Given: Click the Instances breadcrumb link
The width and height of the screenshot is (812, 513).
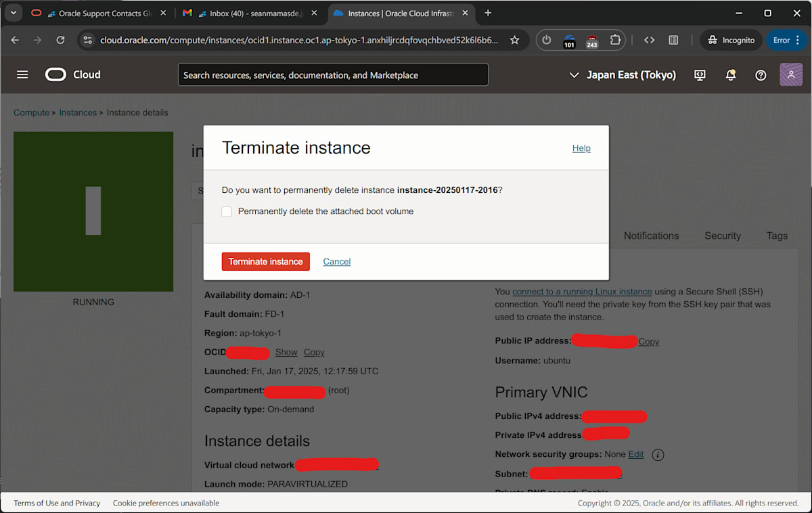Looking at the screenshot, I should pos(78,112).
